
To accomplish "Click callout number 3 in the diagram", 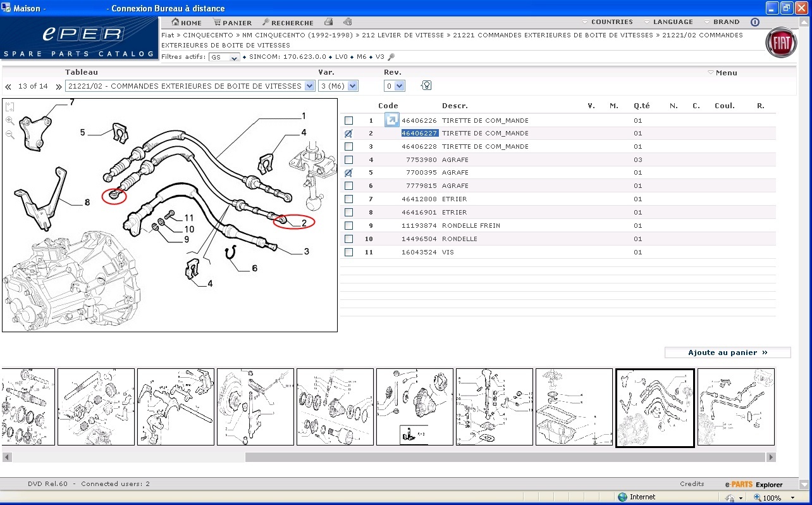I will click(306, 251).
